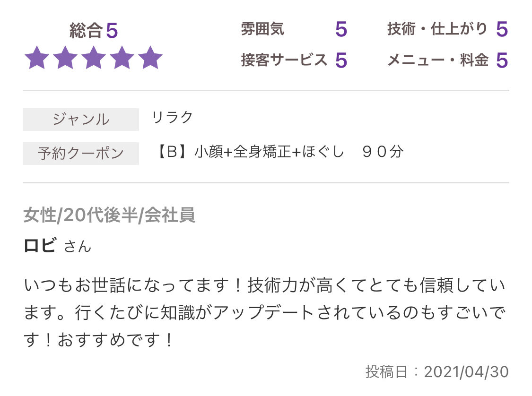Select the 総合 5 overall score
532x396 pixels.
(x=94, y=31)
